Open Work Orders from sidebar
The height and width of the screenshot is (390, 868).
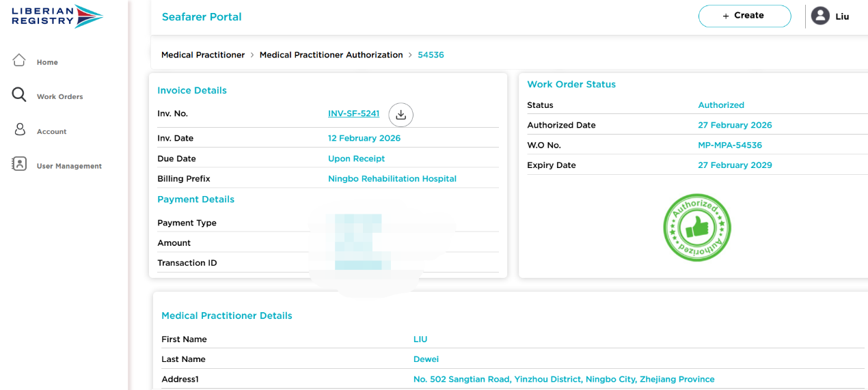[59, 97]
